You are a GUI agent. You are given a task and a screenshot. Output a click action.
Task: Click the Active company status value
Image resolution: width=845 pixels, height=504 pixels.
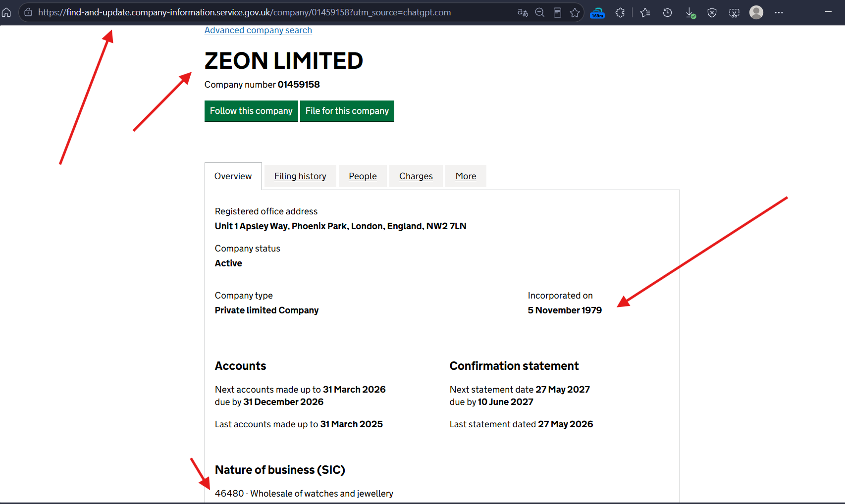pyautogui.click(x=228, y=263)
